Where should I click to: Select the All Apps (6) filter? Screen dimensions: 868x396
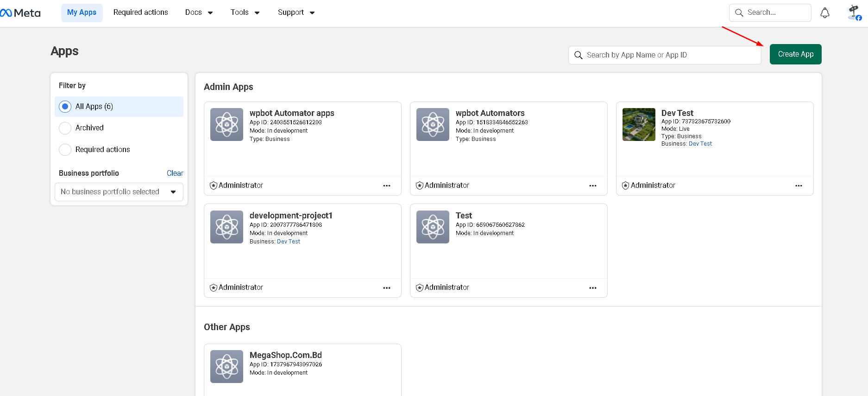pos(65,107)
